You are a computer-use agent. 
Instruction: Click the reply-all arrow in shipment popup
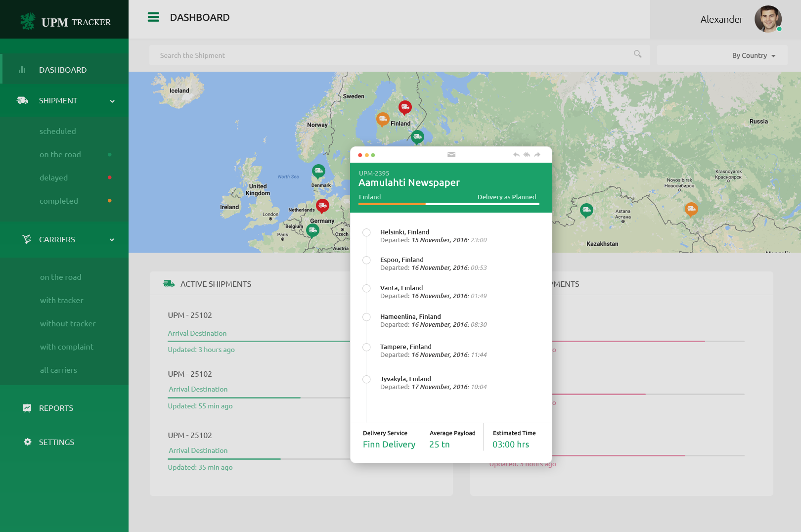click(527, 155)
